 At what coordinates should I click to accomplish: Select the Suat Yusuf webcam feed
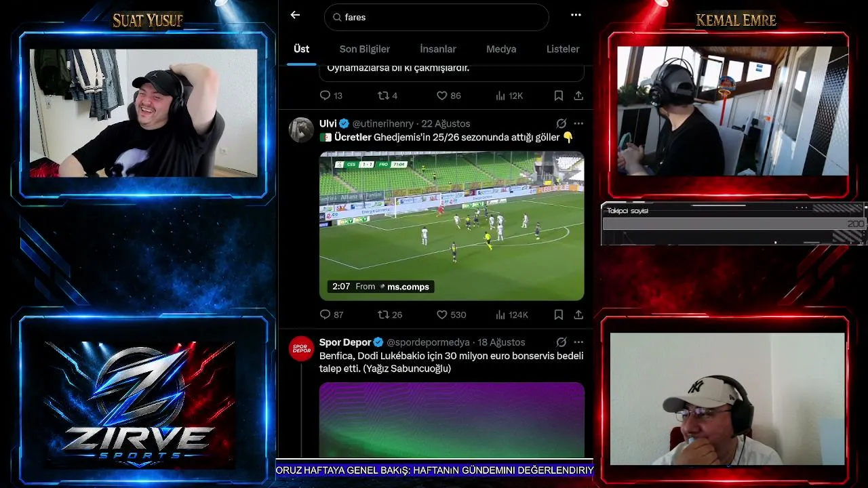click(144, 113)
